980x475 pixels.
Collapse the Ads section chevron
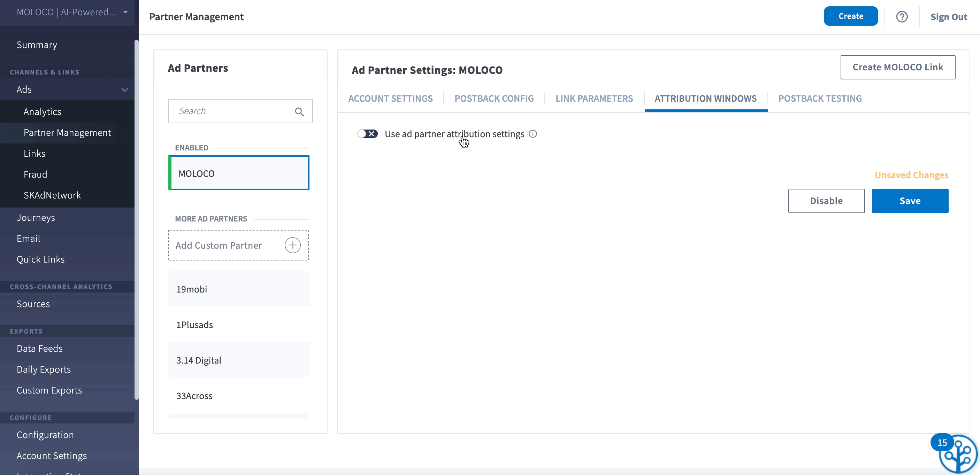coord(124,90)
